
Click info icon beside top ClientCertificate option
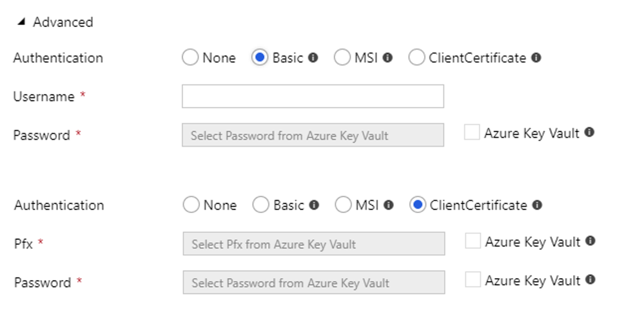click(536, 58)
